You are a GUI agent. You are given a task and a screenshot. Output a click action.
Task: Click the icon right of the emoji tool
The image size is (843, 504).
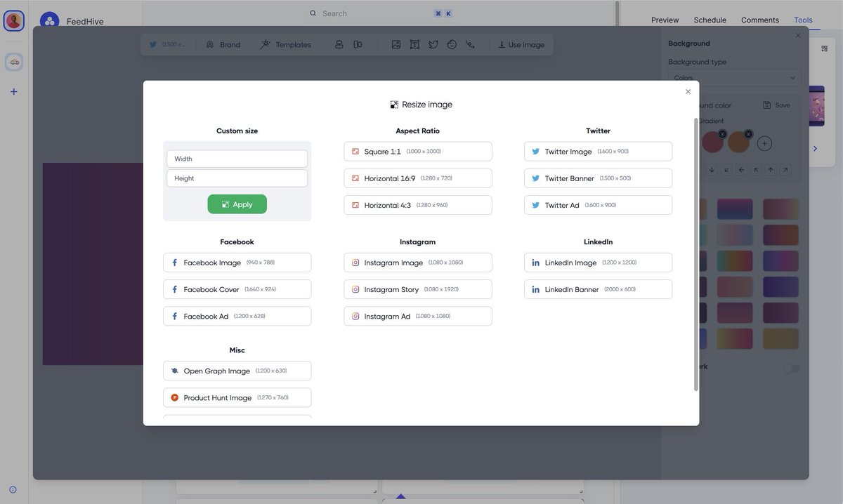[x=471, y=44]
